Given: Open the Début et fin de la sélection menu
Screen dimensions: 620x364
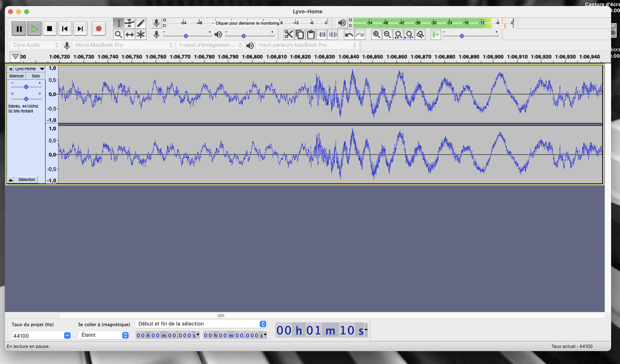Looking at the screenshot, I should (x=201, y=324).
